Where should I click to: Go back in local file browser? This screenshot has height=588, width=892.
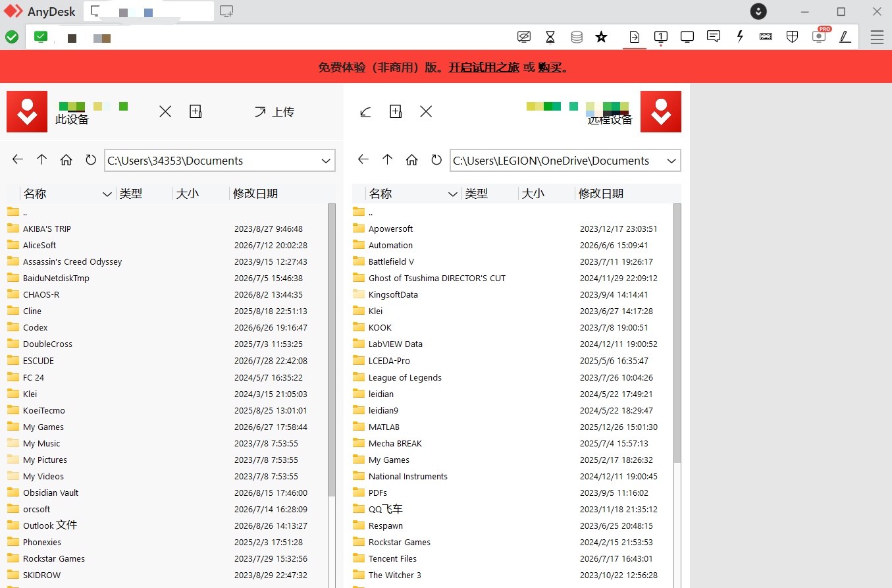[18, 160]
